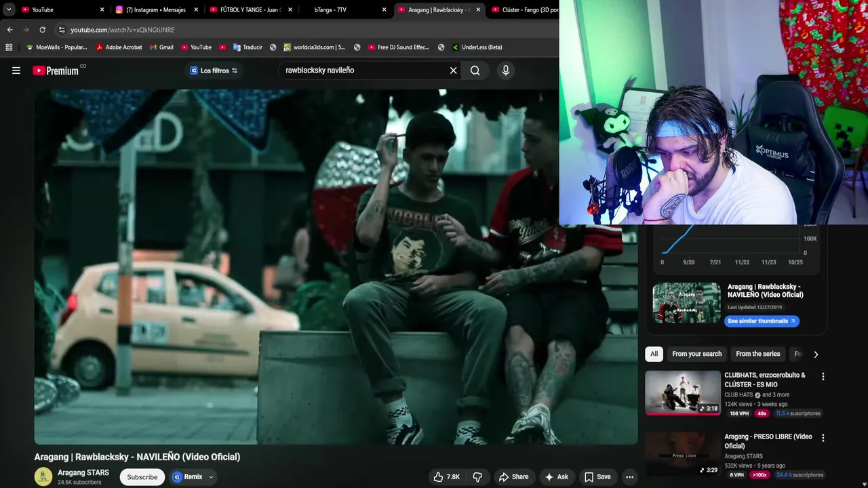Open site info icon in address bar
The height and width of the screenshot is (488, 868).
61,30
